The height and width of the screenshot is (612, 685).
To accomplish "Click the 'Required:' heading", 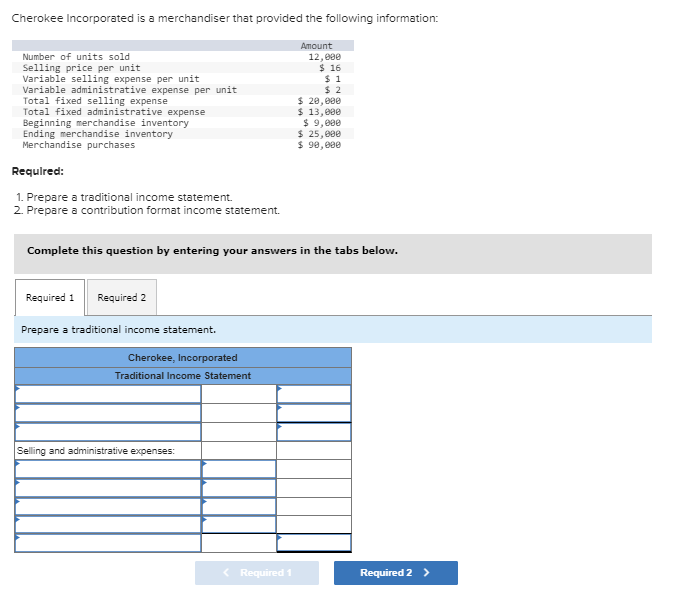I will click(38, 171).
